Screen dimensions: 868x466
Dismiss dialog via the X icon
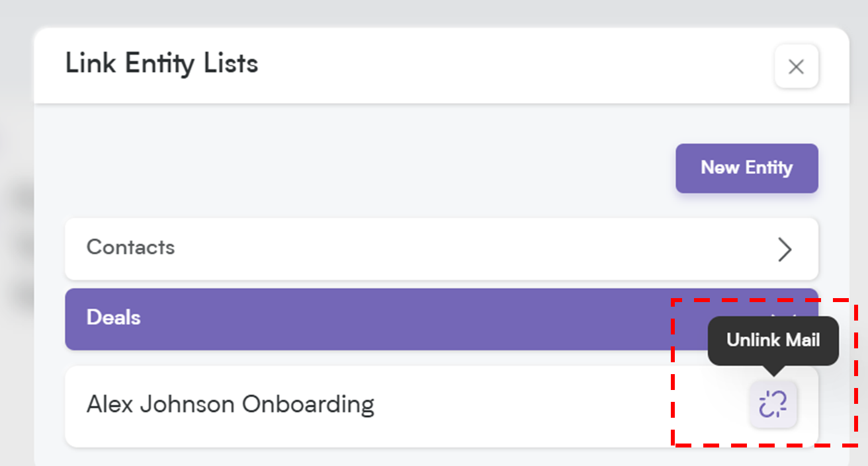(796, 66)
